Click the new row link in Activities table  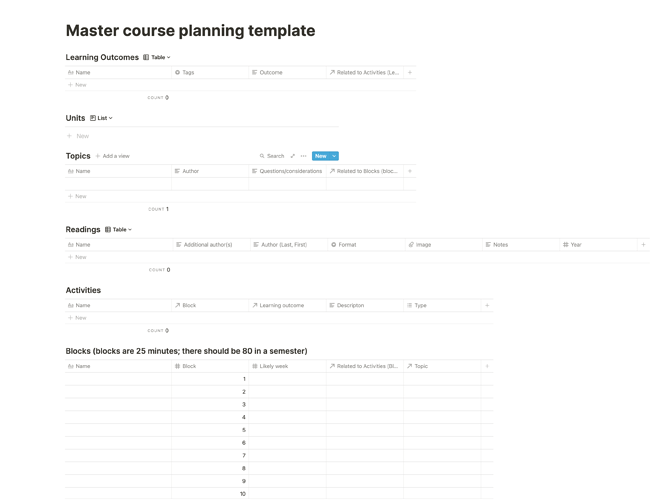click(x=78, y=318)
